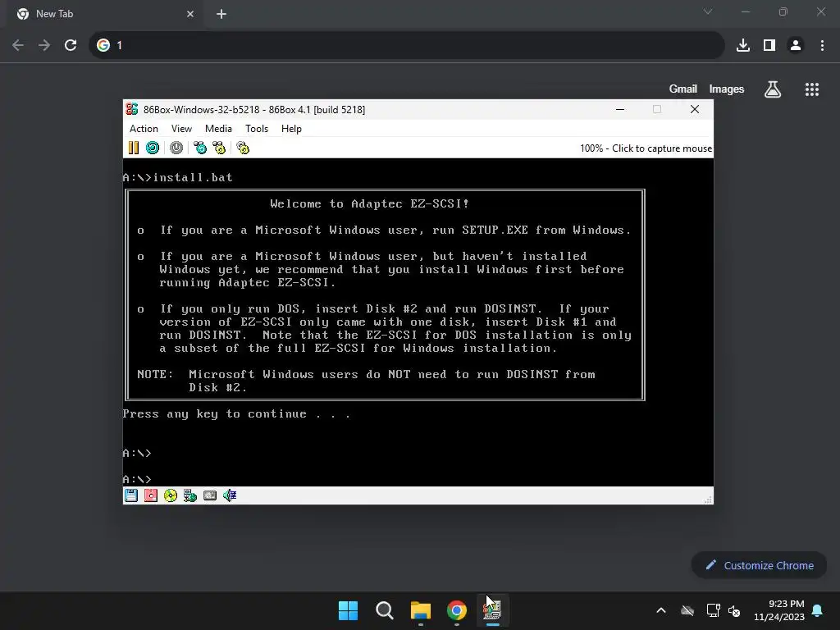Open the Google apps grid
The image size is (840, 630).
click(812, 89)
